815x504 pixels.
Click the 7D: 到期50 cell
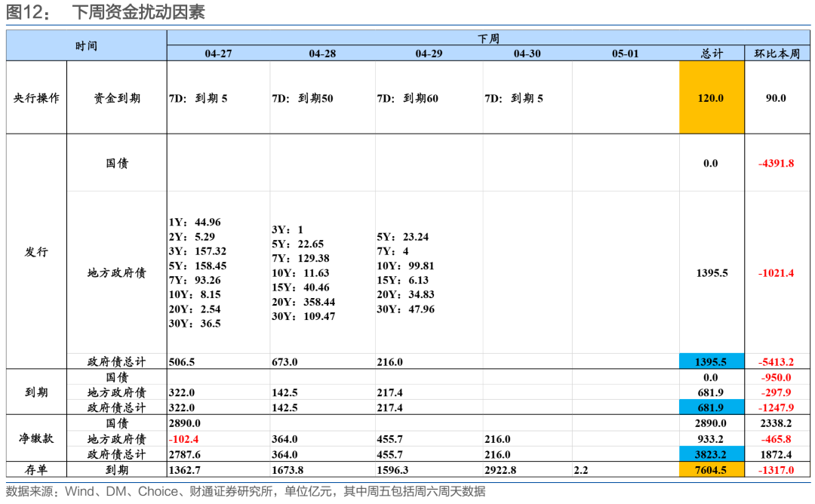303,98
